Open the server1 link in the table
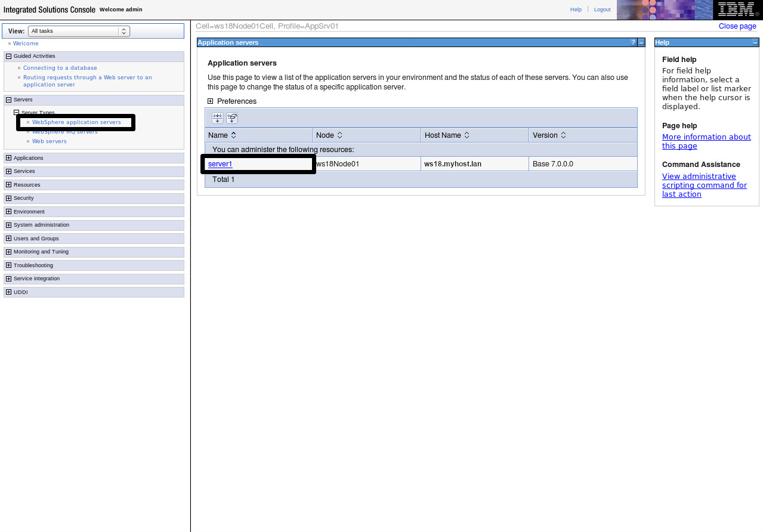The height and width of the screenshot is (532, 763). pyautogui.click(x=220, y=164)
